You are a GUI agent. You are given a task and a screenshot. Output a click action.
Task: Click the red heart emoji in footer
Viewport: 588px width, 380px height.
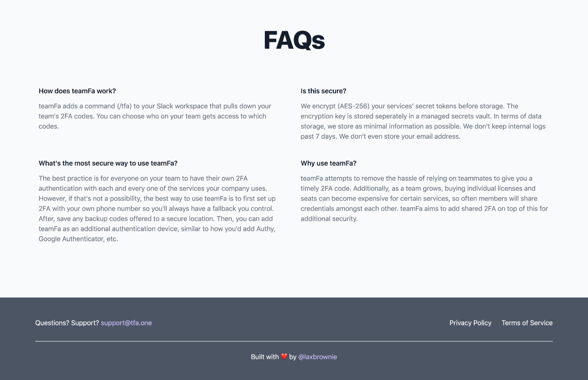284,357
